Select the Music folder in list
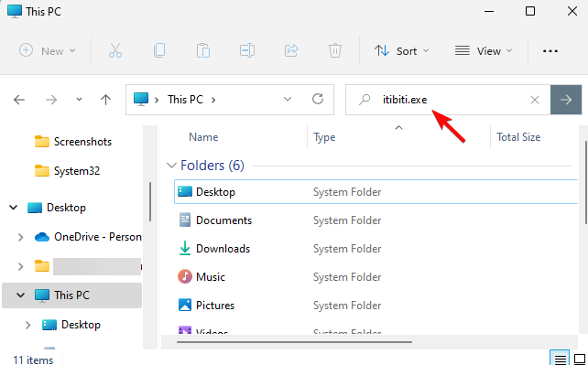 pos(211,277)
